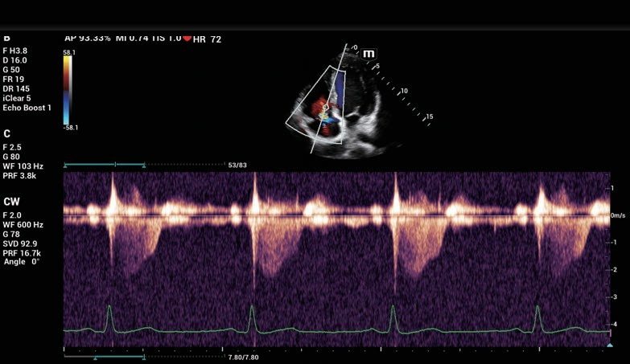Click the 'Echo Boost 1' setting

pyautogui.click(x=27, y=108)
